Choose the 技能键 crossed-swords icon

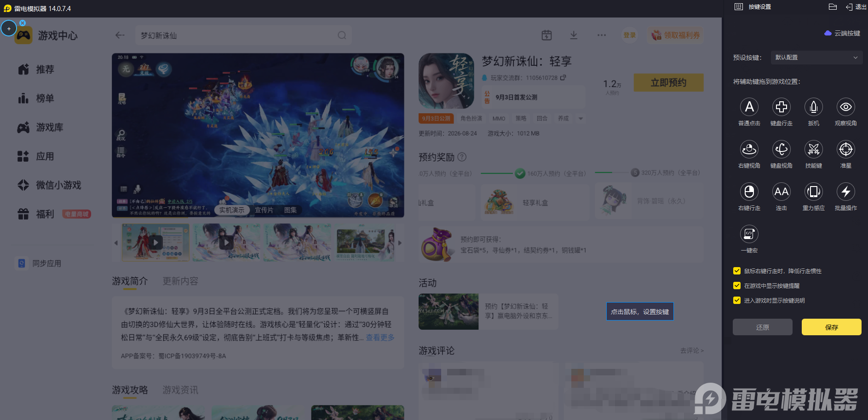point(813,150)
